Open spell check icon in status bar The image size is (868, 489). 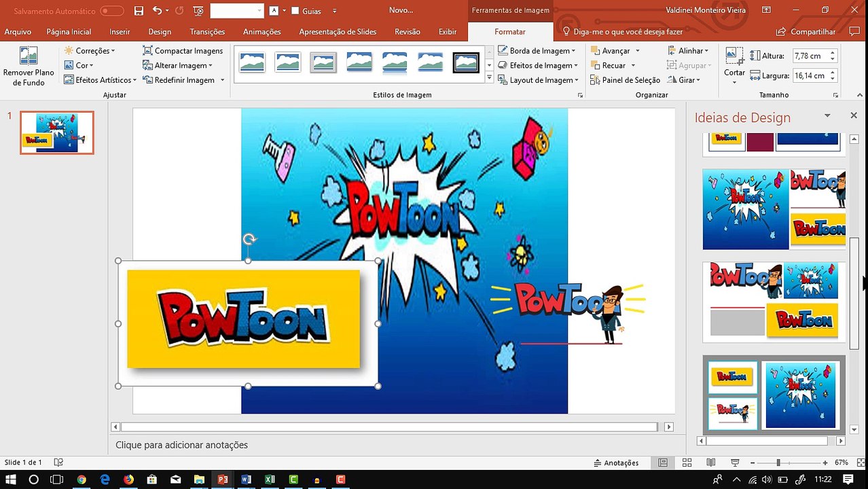[x=58, y=463]
